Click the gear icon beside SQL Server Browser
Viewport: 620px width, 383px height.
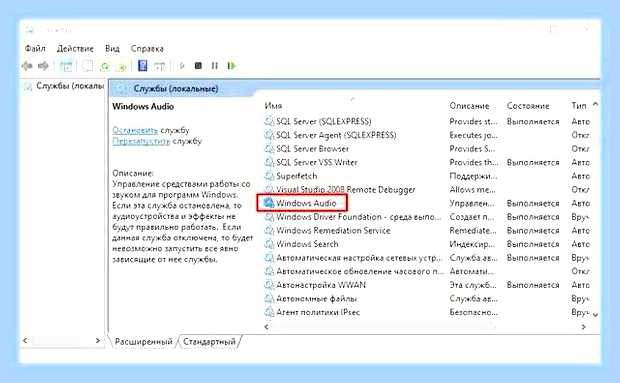[x=269, y=149]
